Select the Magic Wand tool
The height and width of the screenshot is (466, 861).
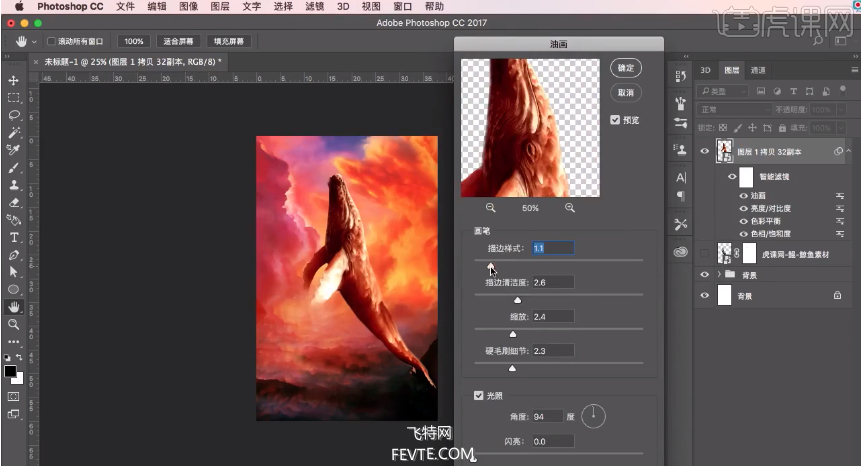[14, 132]
